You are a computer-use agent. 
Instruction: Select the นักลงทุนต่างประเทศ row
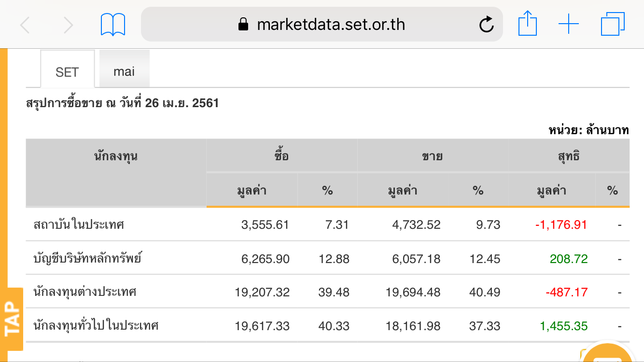coord(85,292)
